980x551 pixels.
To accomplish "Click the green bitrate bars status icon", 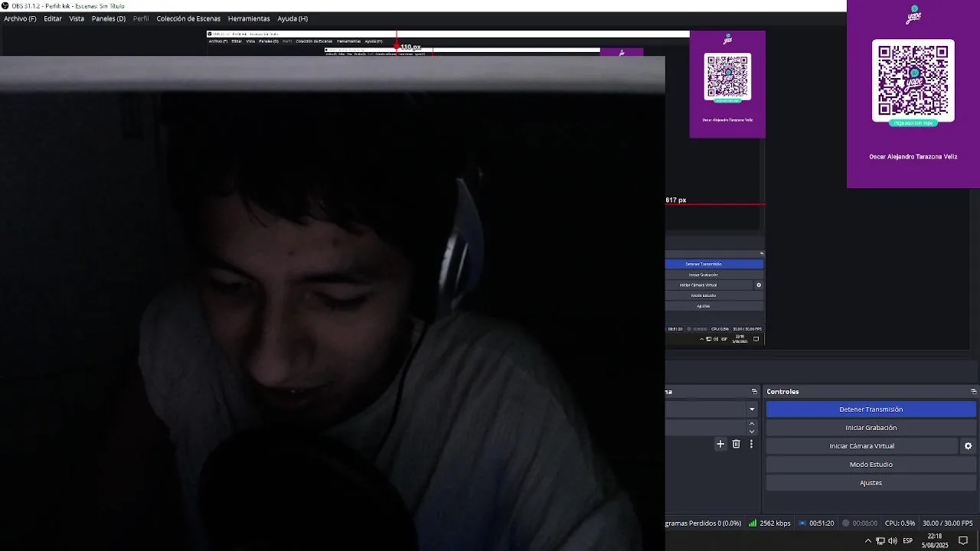I will [753, 523].
